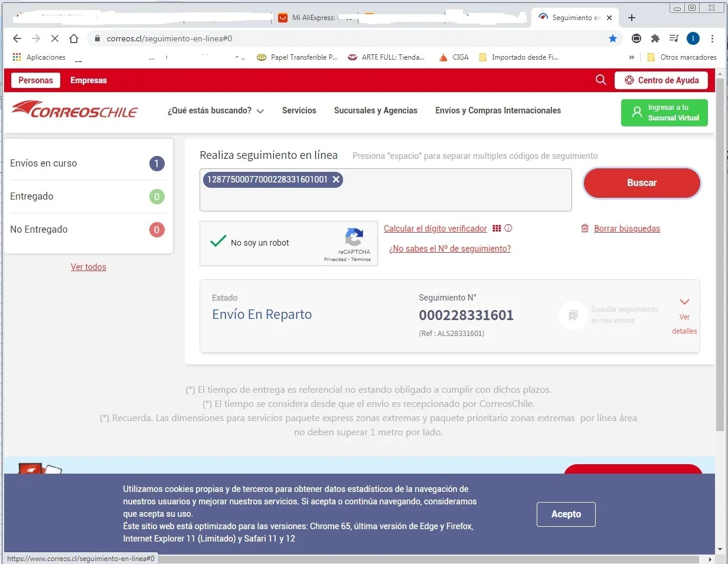Click Borrar búsquedas link
Viewport: 728px width, 564px height.
coord(627,229)
